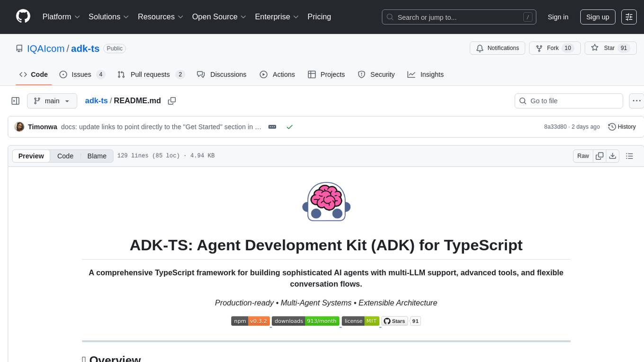Open the license MIT badge
Screen dimensions: 644x362
[360, 321]
